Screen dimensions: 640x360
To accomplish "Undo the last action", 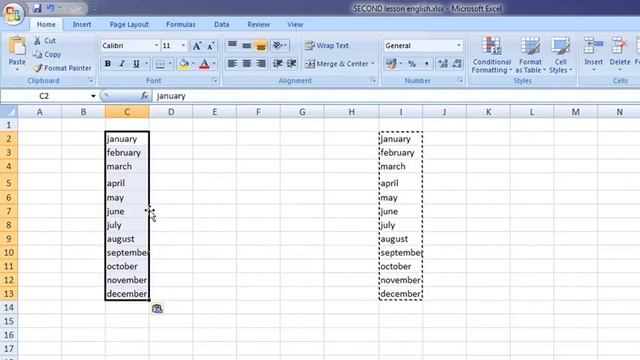I will [50, 8].
